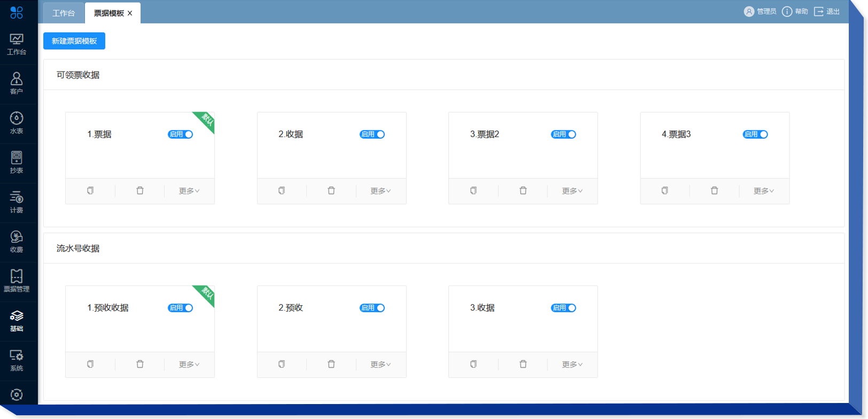Expand 更多 menu on 2.预收 card
Screen dimensions: 868x419
coord(381,365)
